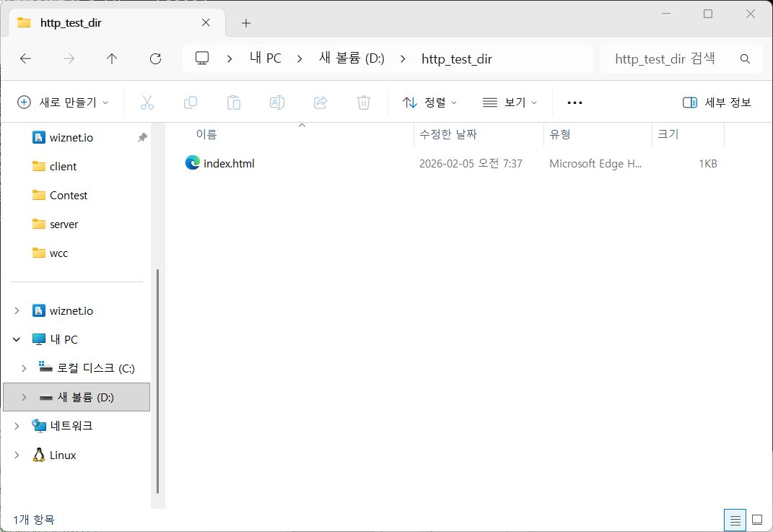This screenshot has height=532, width=773.
Task: Click the Delete trash can icon
Action: (364, 103)
